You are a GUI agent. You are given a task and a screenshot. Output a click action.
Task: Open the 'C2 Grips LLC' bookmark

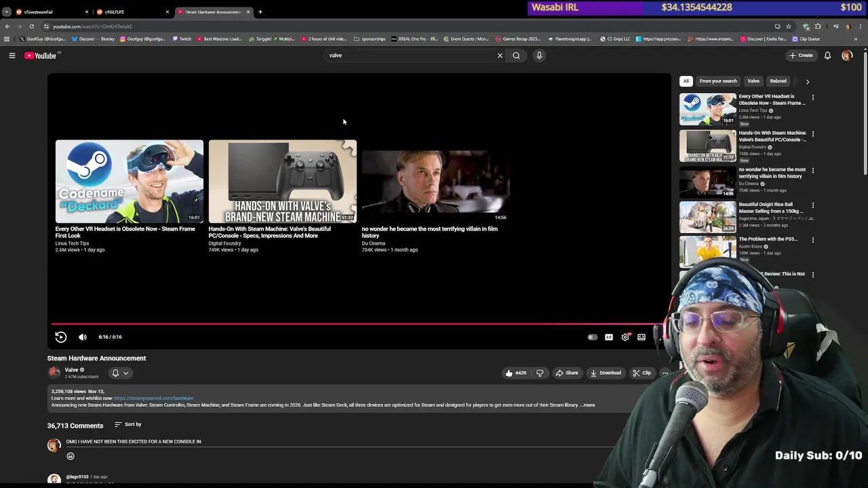pos(616,39)
